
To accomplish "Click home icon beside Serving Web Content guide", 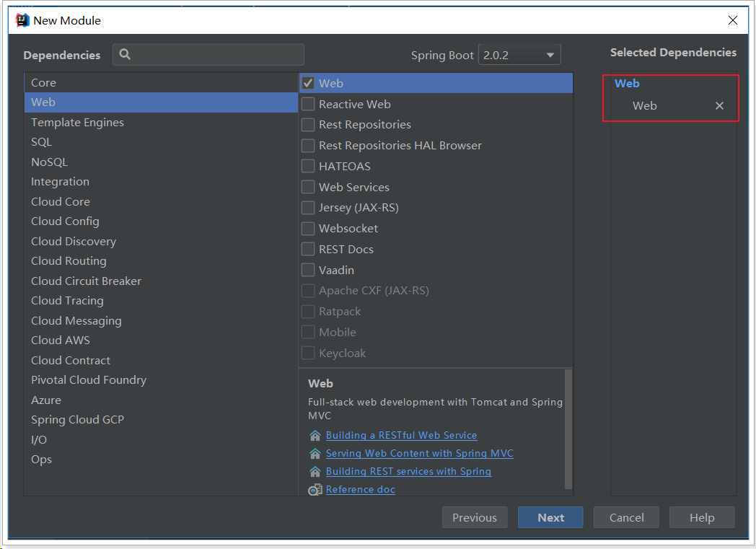I will click(315, 454).
